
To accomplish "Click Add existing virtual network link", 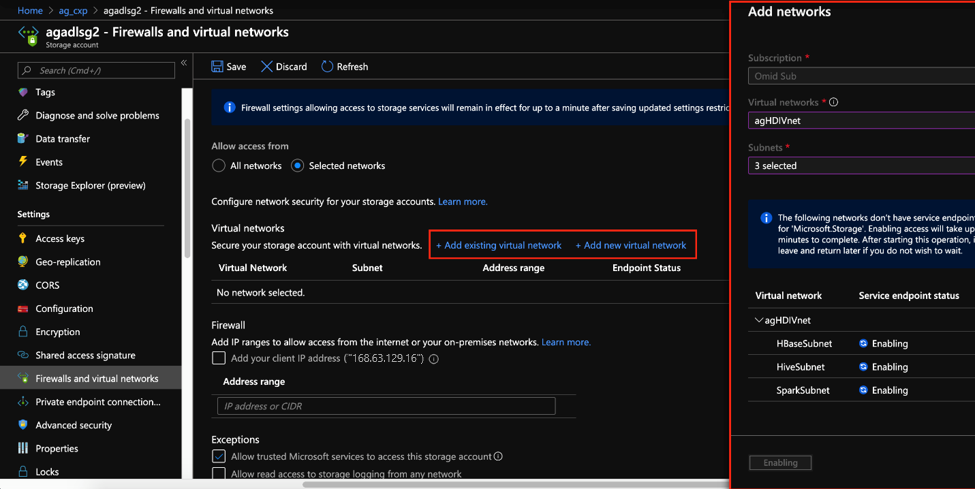I will coord(499,245).
